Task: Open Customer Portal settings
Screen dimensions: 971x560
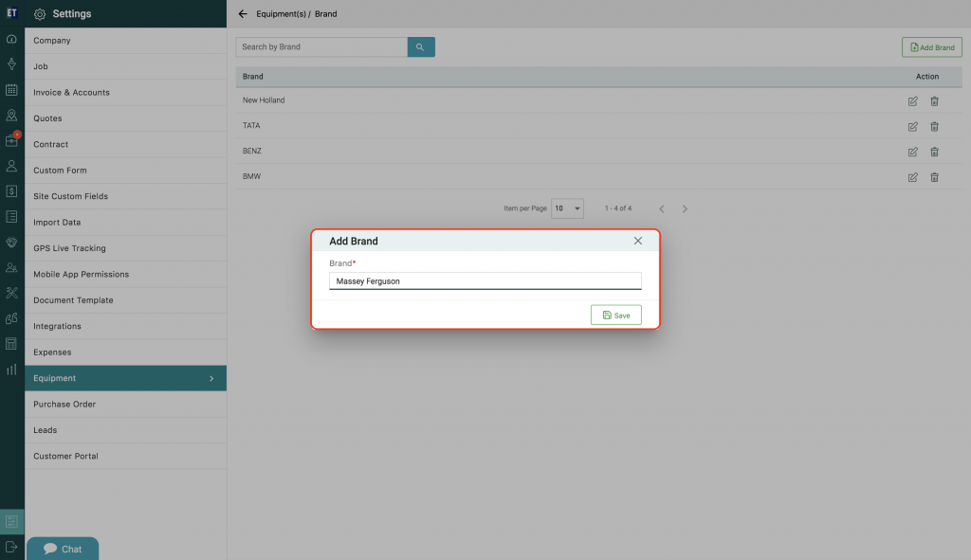Action: (x=126, y=456)
